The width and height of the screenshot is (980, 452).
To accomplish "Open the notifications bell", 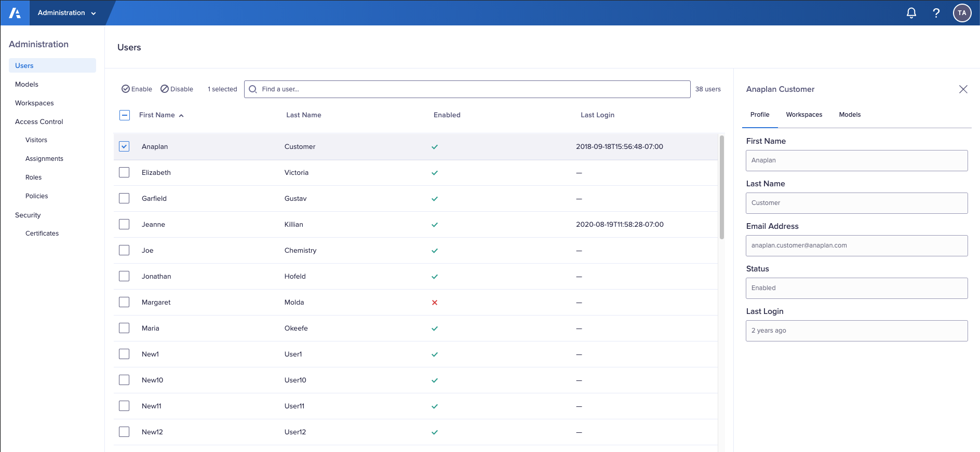I will tap(911, 13).
